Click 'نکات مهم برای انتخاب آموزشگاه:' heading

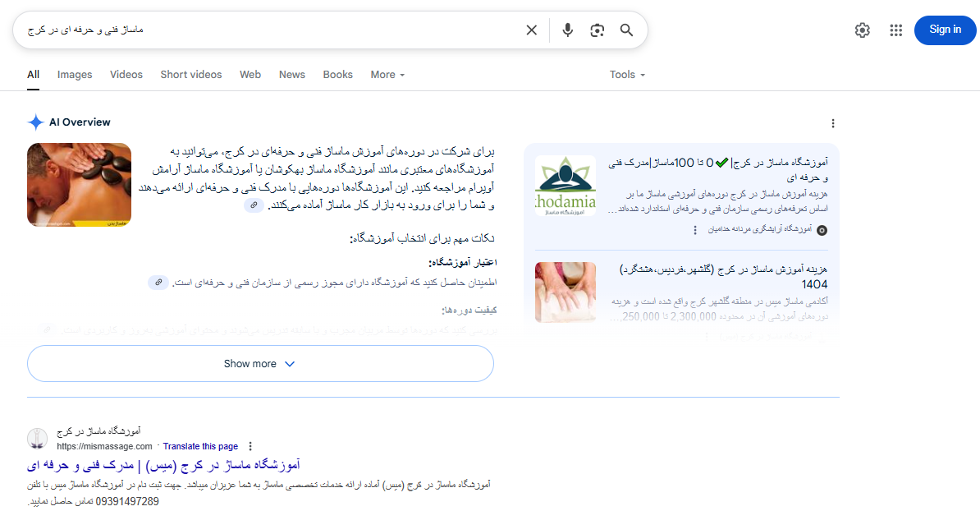click(423, 238)
